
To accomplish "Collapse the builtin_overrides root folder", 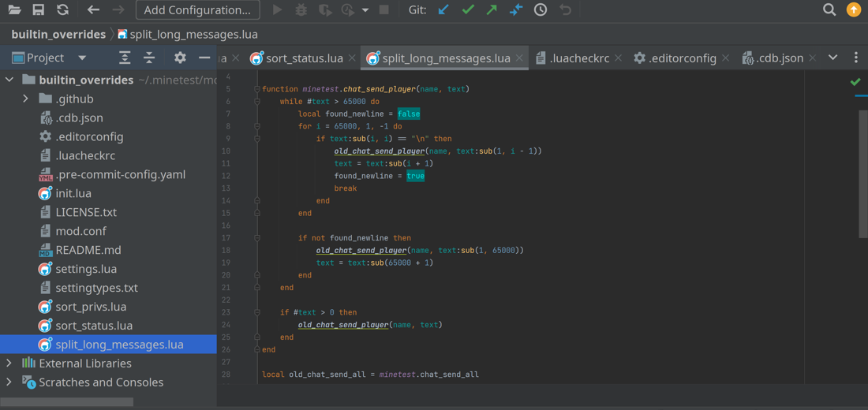I will coord(9,80).
